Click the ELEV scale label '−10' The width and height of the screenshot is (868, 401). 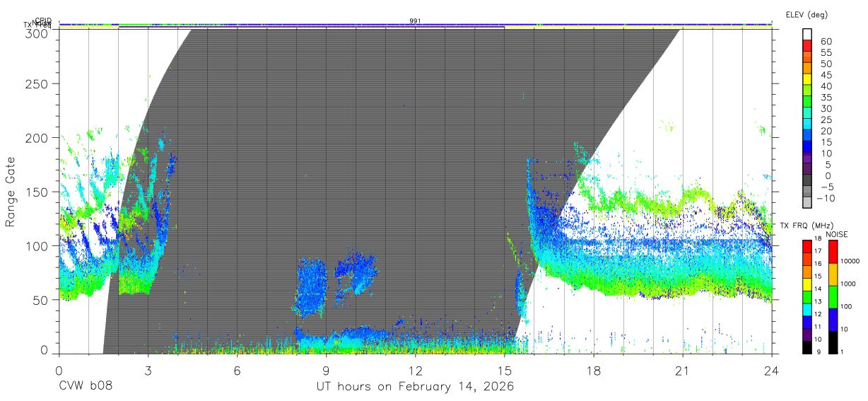click(825, 198)
